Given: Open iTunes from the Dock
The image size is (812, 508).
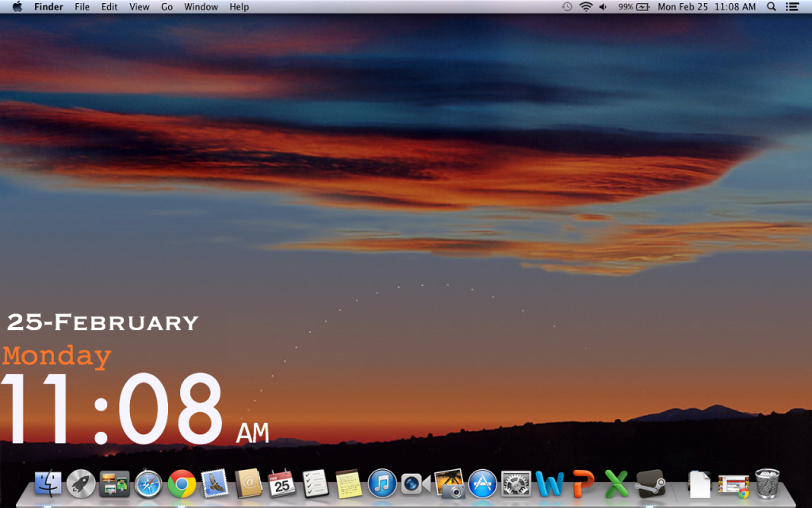Looking at the screenshot, I should [382, 482].
